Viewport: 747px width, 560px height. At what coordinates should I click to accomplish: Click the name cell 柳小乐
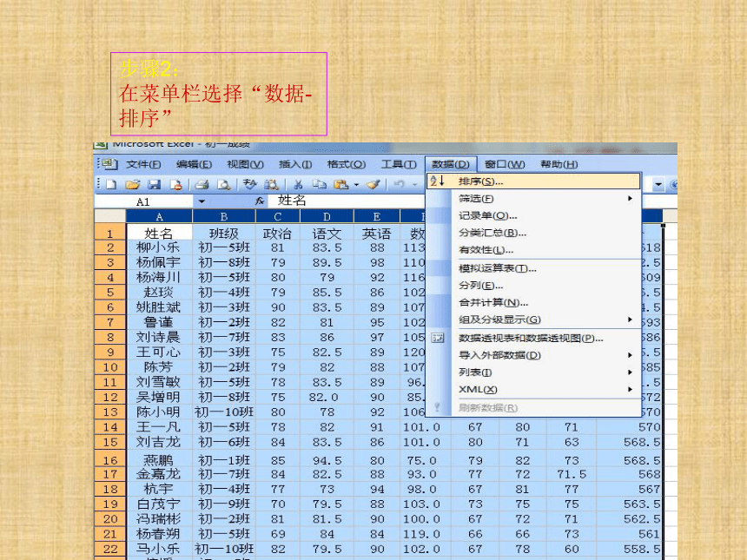tap(159, 247)
